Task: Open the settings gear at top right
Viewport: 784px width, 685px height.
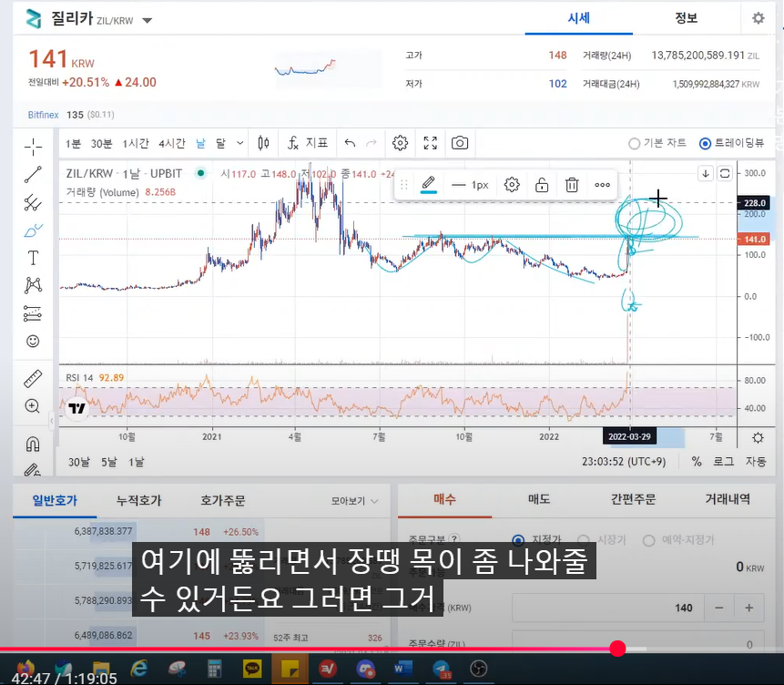Action: click(759, 18)
